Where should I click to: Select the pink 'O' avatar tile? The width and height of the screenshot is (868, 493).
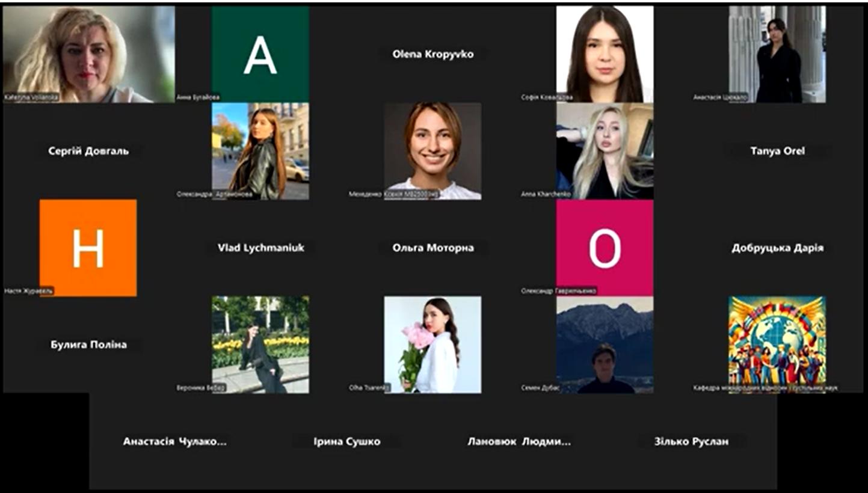[605, 248]
